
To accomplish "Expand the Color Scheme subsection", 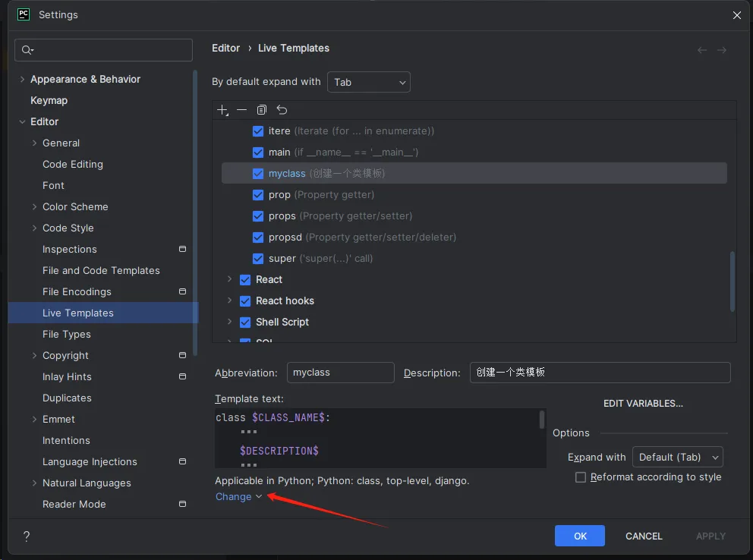I will coord(34,207).
